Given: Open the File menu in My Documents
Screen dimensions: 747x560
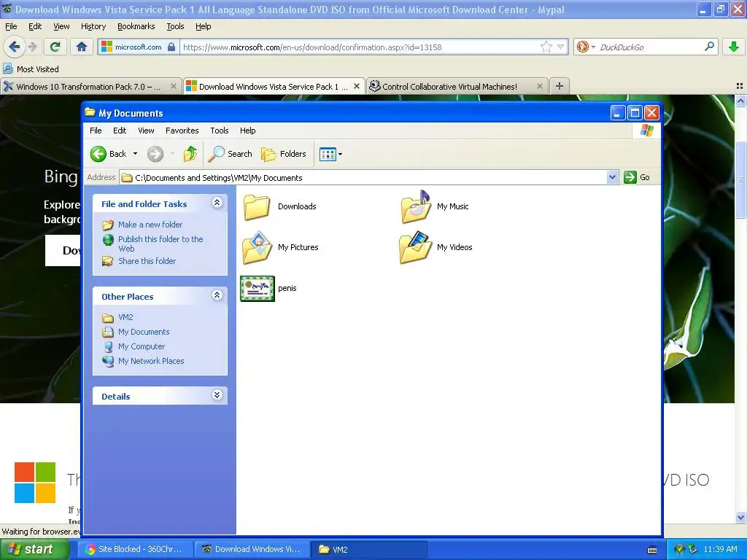Looking at the screenshot, I should [x=96, y=131].
